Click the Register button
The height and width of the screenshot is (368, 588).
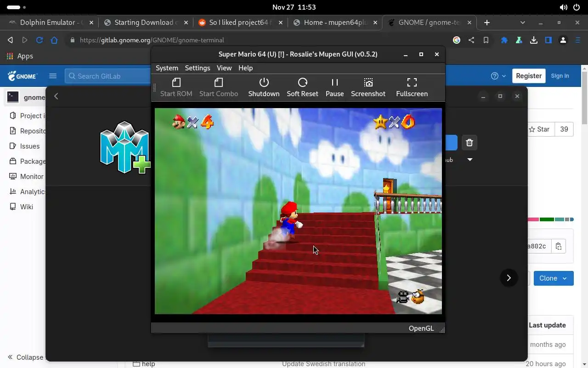(x=529, y=76)
